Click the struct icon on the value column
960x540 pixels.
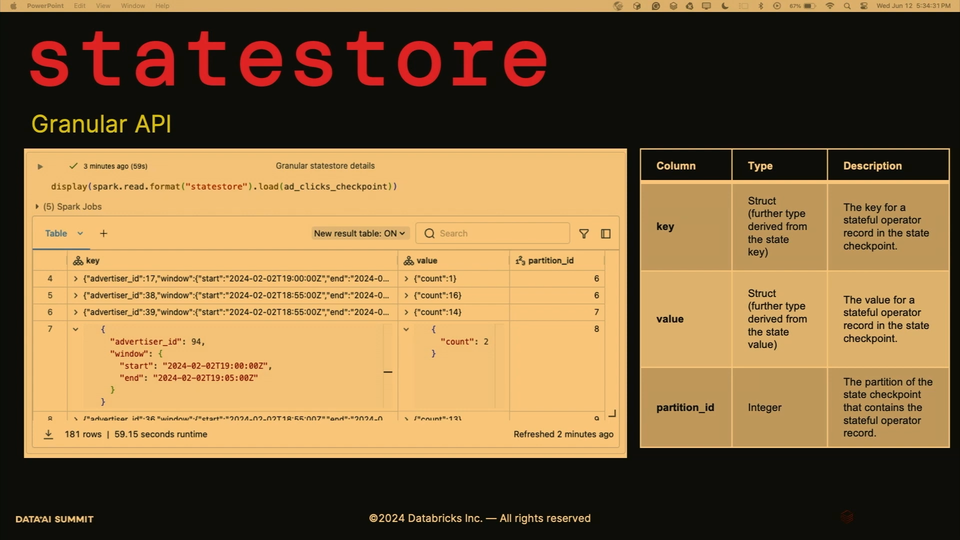pos(408,260)
